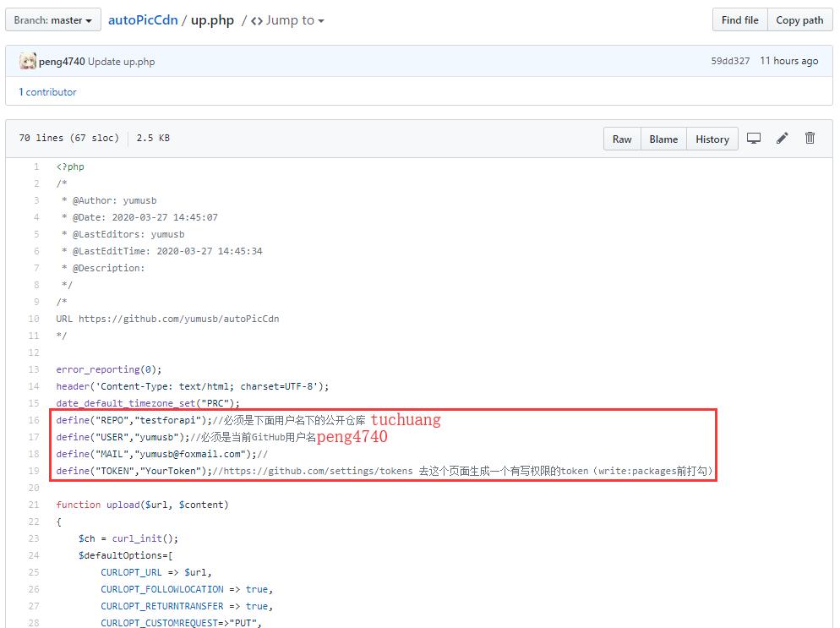Screen dimensions: 840x628
Task: Click the up.php filename in breadcrumb
Action: pyautogui.click(x=212, y=20)
